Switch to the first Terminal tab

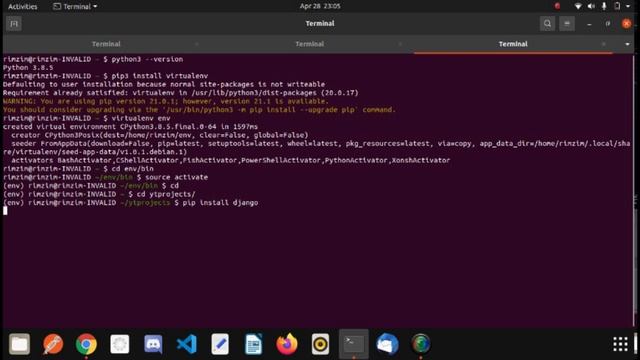pos(106,44)
